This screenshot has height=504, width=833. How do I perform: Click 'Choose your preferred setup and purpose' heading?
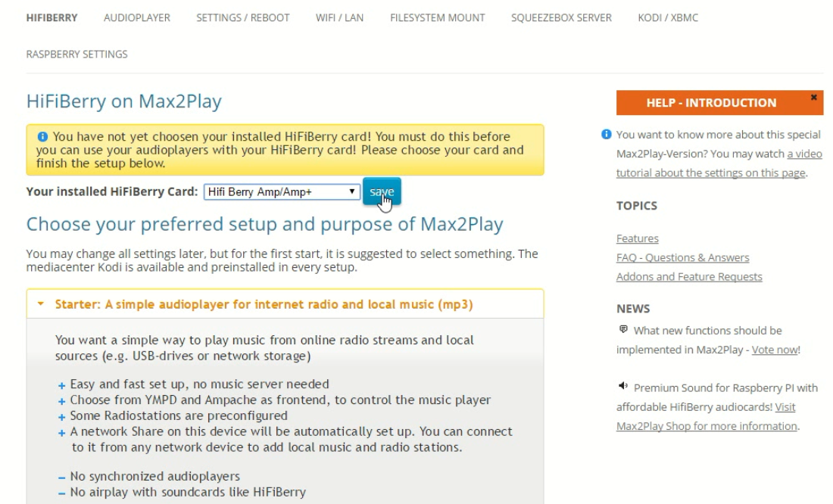(264, 224)
